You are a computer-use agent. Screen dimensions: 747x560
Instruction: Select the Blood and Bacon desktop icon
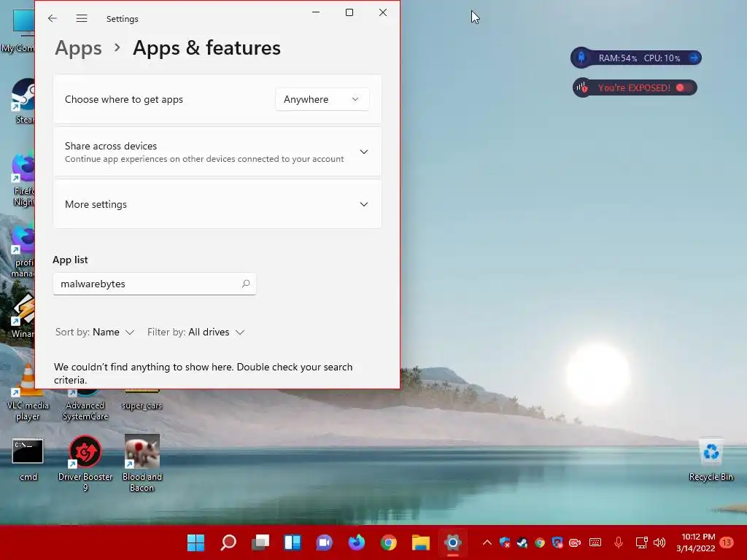click(x=142, y=463)
